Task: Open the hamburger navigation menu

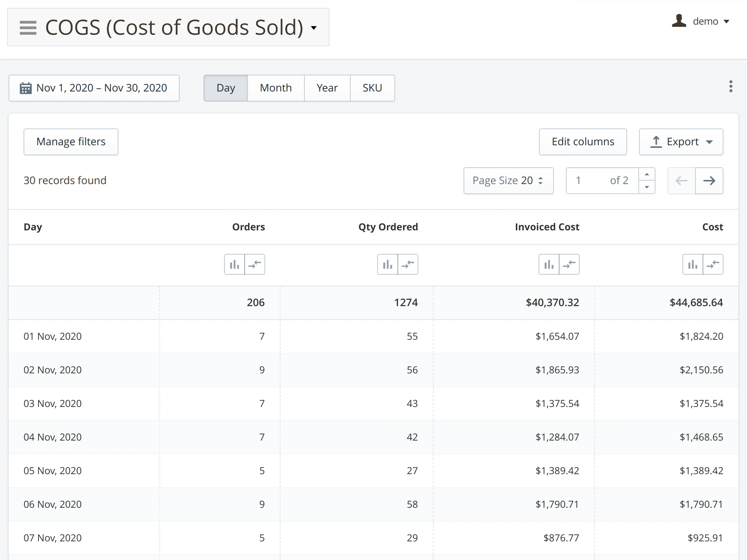Action: (28, 27)
